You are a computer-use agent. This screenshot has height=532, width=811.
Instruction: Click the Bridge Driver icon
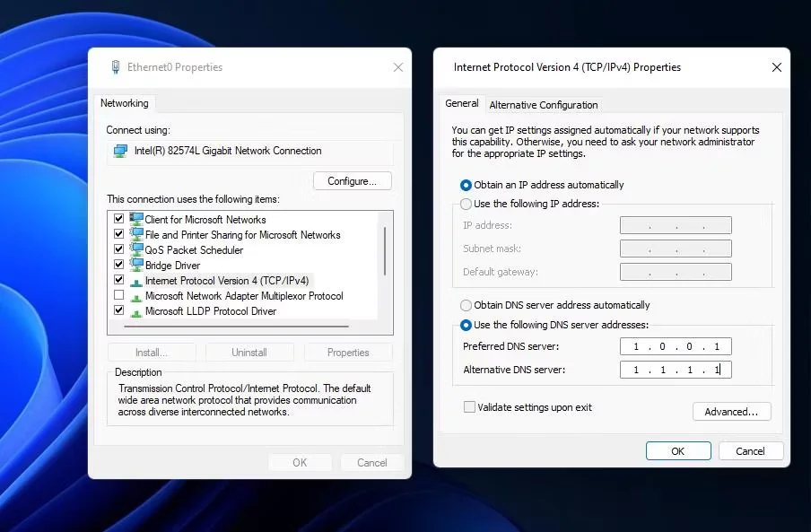point(135,264)
